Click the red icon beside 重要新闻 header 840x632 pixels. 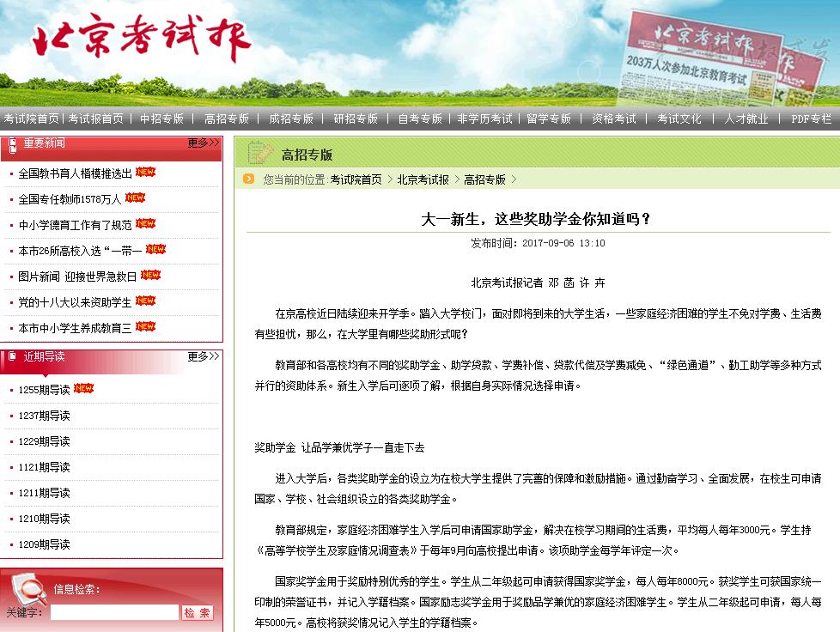(13, 143)
